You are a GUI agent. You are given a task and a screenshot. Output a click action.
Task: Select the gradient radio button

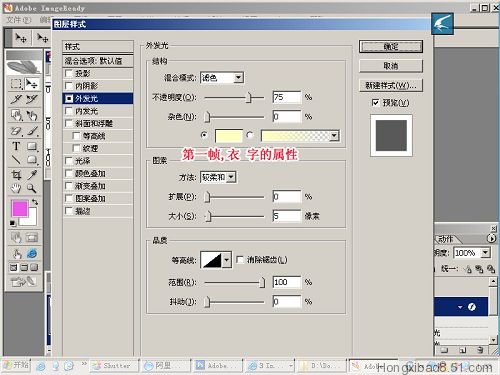pyautogui.click(x=250, y=135)
